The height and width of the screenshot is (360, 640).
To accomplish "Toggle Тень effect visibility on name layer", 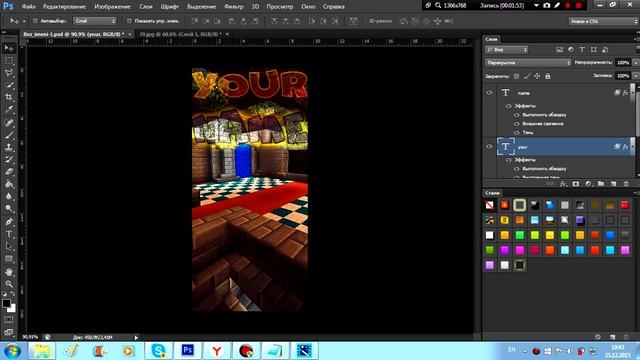I will coord(517,133).
